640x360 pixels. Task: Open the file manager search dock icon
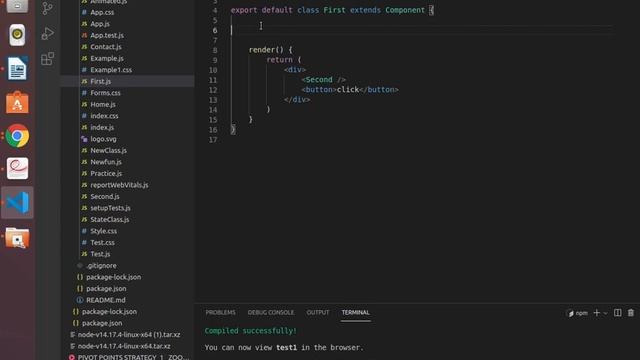(17, 238)
